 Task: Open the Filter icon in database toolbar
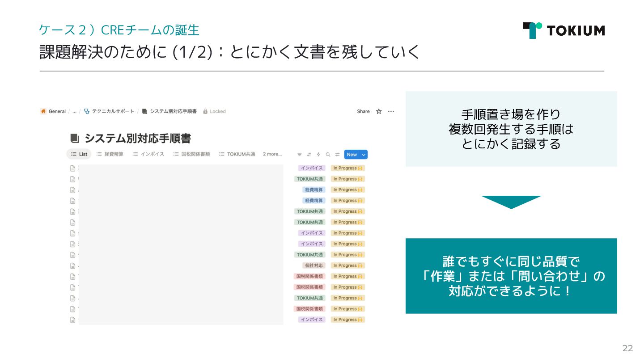pyautogui.click(x=300, y=155)
